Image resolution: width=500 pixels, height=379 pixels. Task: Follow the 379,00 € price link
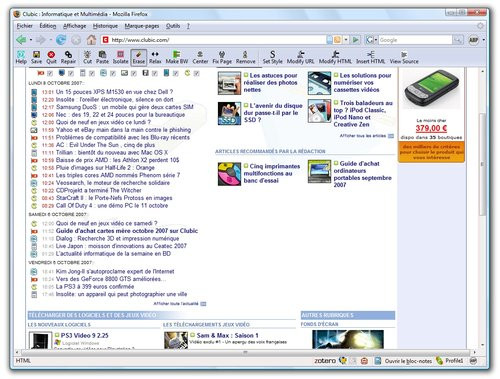pyautogui.click(x=431, y=128)
